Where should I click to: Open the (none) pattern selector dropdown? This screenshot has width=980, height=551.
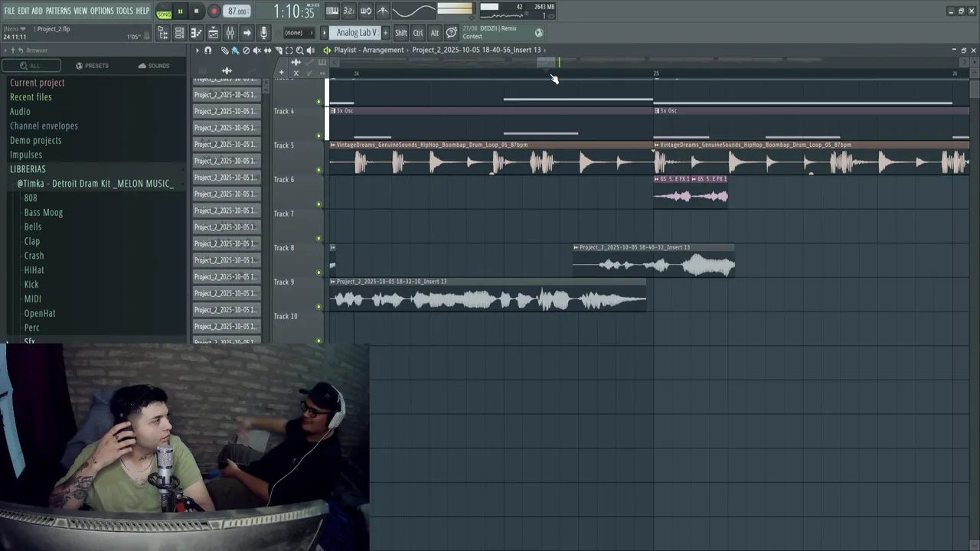point(299,33)
